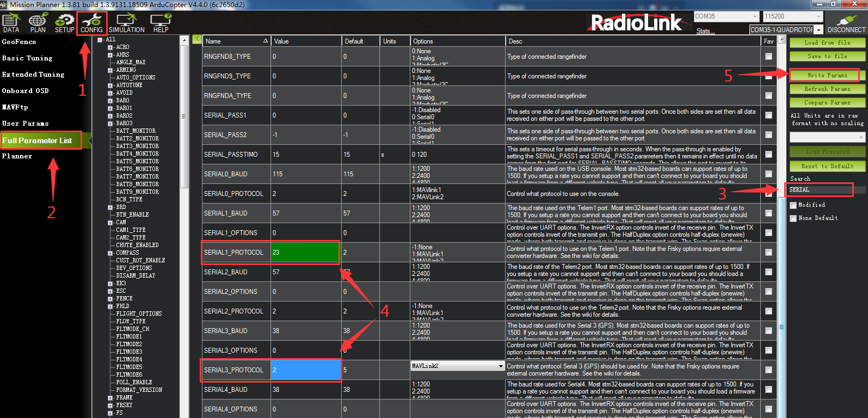Expand the COMPASS tree node

click(110, 253)
